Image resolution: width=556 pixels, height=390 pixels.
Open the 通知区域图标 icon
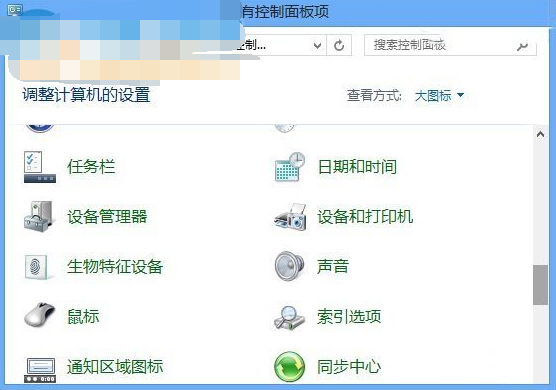40,370
